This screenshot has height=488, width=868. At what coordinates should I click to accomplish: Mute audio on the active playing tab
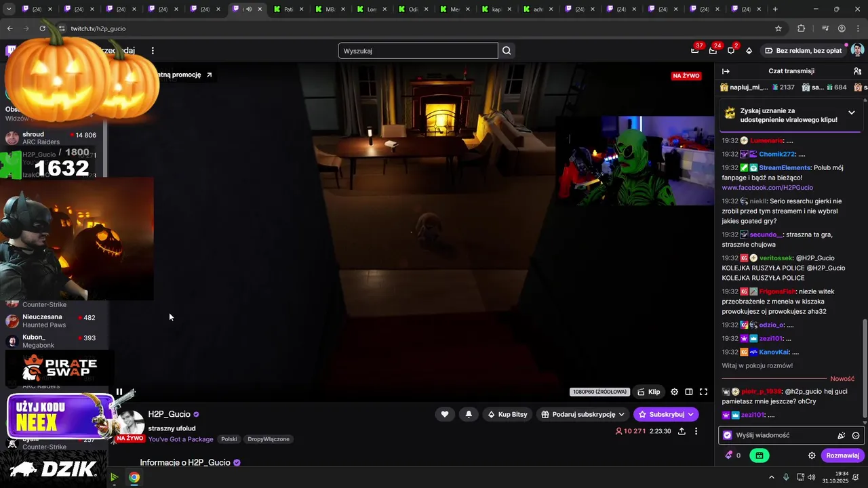click(249, 9)
